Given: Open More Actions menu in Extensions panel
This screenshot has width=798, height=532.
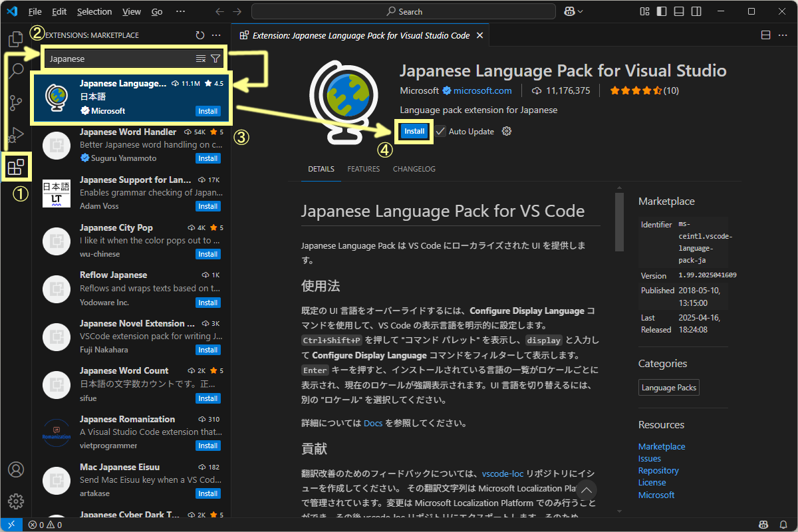Looking at the screenshot, I should click(x=215, y=35).
